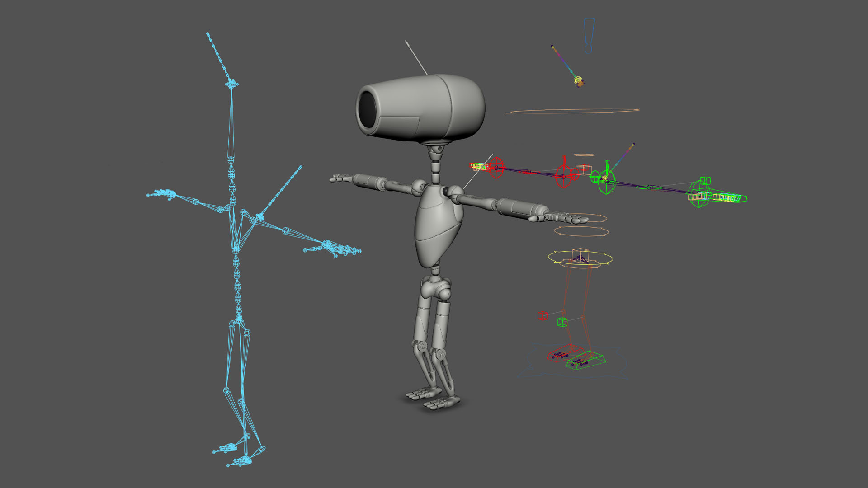Click the cyan skeleton's raised antenna tip joint
The width and height of the screenshot is (868, 488).
pyautogui.click(x=208, y=34)
